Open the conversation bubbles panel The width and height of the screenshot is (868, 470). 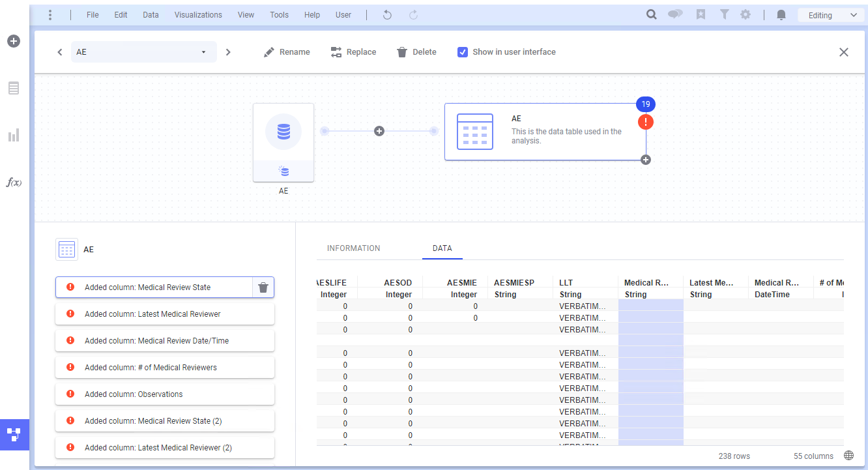675,14
